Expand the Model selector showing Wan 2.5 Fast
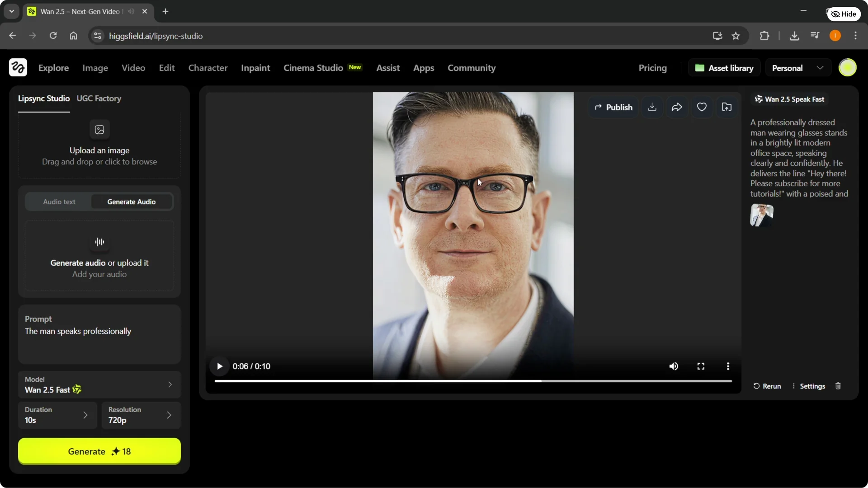The image size is (868, 488). click(99, 385)
